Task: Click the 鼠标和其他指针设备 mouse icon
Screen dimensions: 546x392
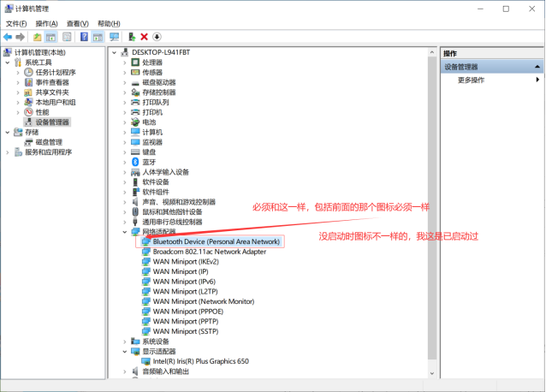Action: (x=135, y=211)
